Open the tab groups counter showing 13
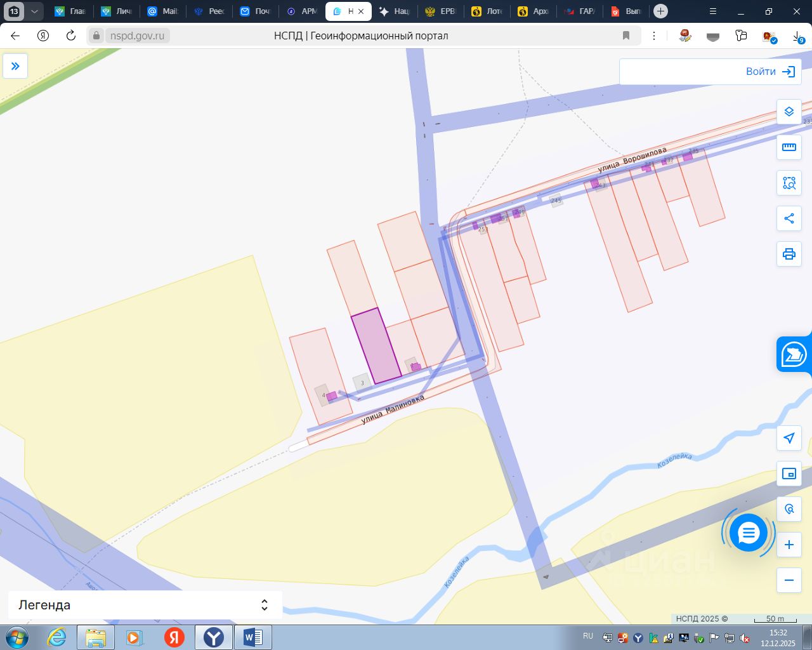Viewport: 812px width, 650px height. [x=14, y=11]
